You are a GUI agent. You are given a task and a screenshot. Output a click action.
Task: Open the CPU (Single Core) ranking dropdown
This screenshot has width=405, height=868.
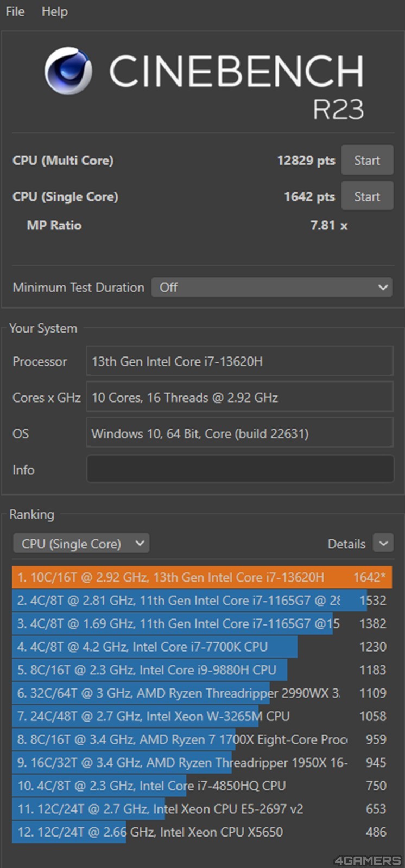click(x=81, y=544)
